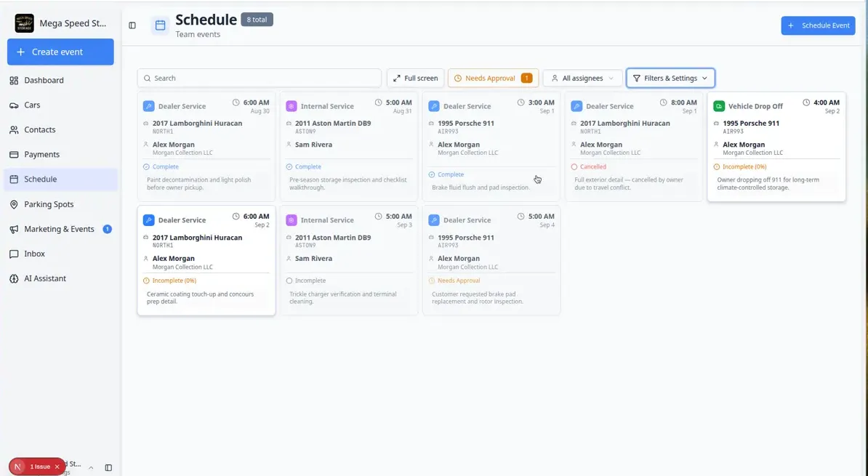This screenshot has width=868, height=476.
Task: Launch the AI Assistant page
Action: pos(61,278)
